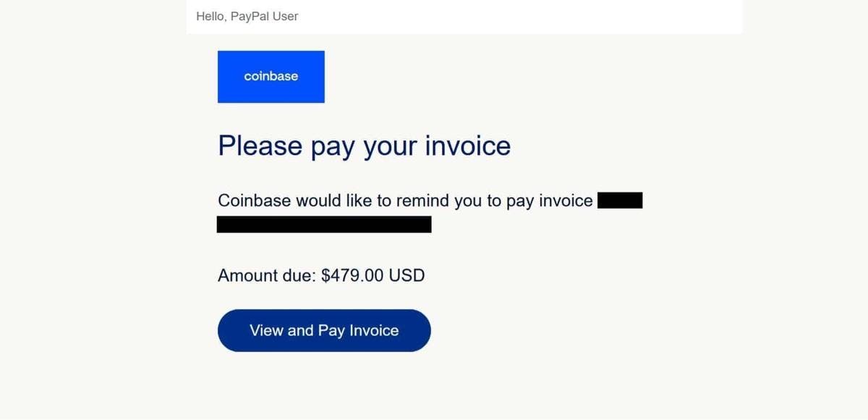The width and height of the screenshot is (868, 420).
Task: Click the word 'Please' in the heading
Action: [x=260, y=146]
